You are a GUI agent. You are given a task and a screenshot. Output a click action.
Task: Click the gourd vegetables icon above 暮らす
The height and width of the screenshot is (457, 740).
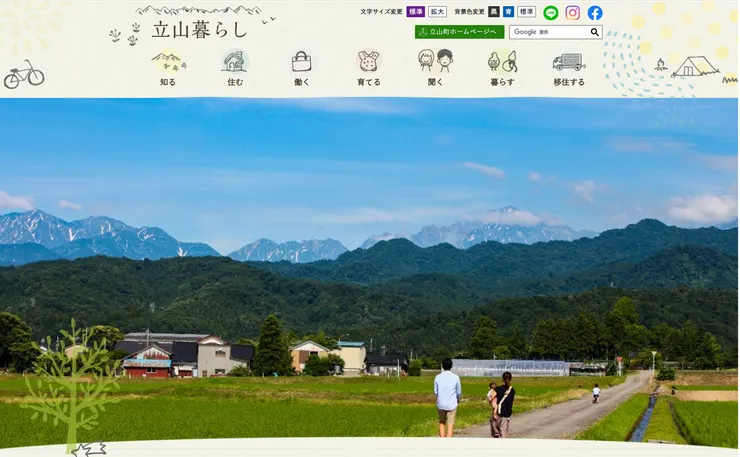[502, 61]
